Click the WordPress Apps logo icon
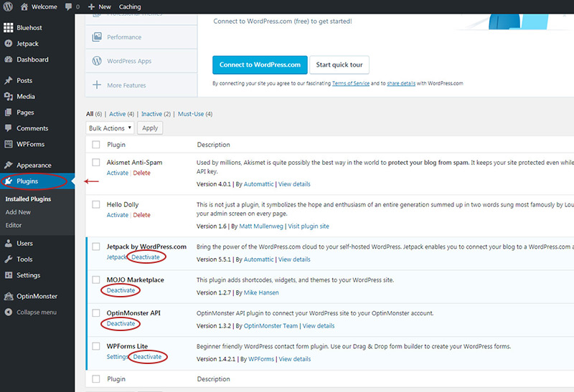Image resolution: width=574 pixels, height=392 pixels. tap(97, 61)
